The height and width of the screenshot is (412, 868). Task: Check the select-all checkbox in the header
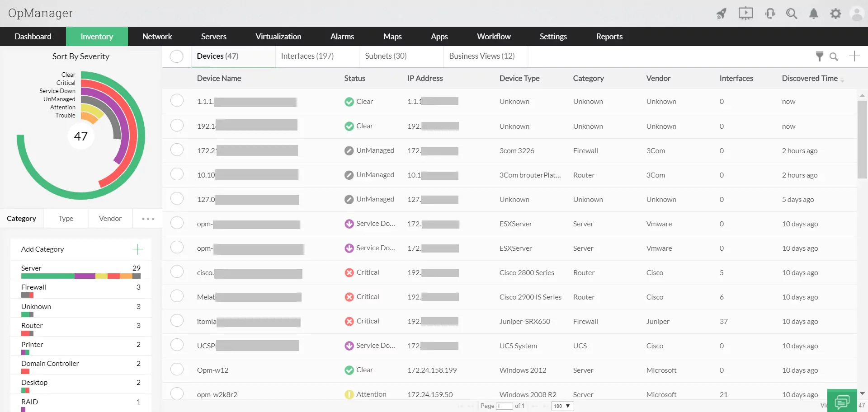(x=176, y=56)
